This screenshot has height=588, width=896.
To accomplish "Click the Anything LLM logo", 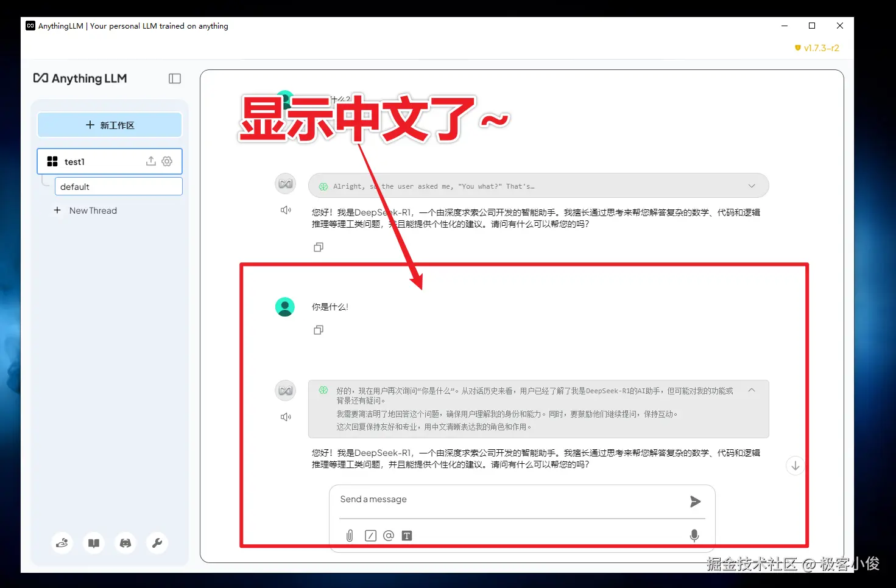I will 80,79.
